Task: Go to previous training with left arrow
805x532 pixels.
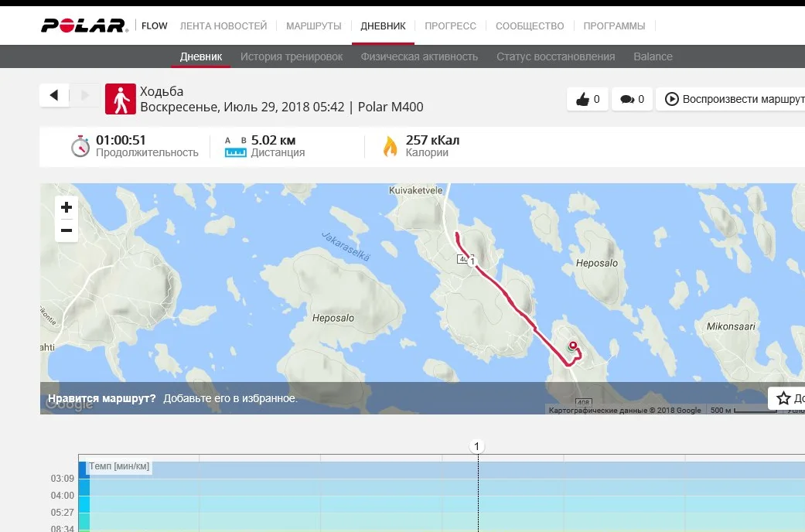Action: [x=54, y=95]
